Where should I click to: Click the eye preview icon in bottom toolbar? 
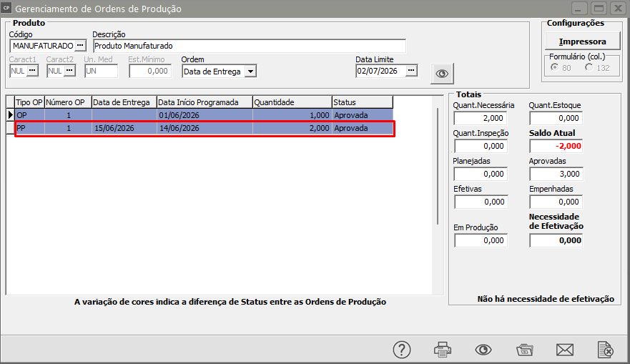pos(483,350)
